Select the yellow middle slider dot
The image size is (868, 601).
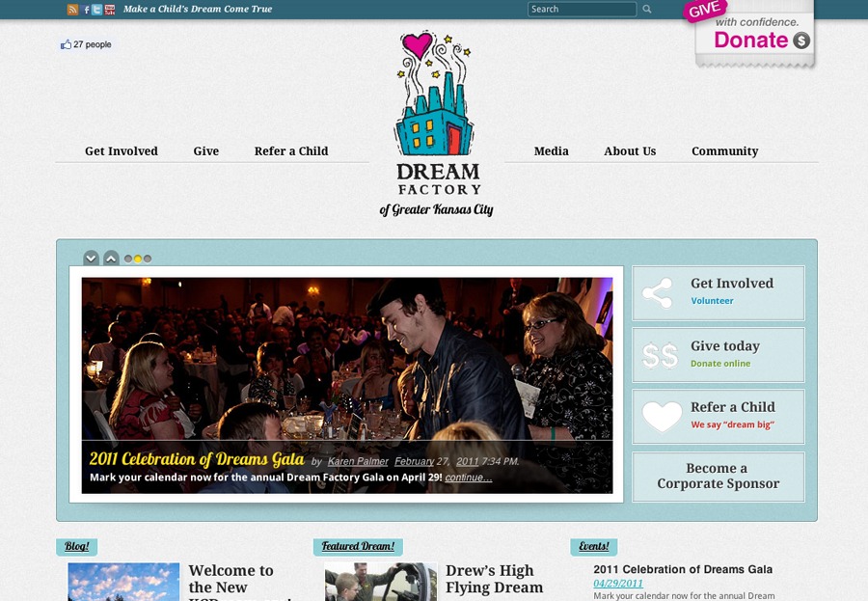(138, 259)
